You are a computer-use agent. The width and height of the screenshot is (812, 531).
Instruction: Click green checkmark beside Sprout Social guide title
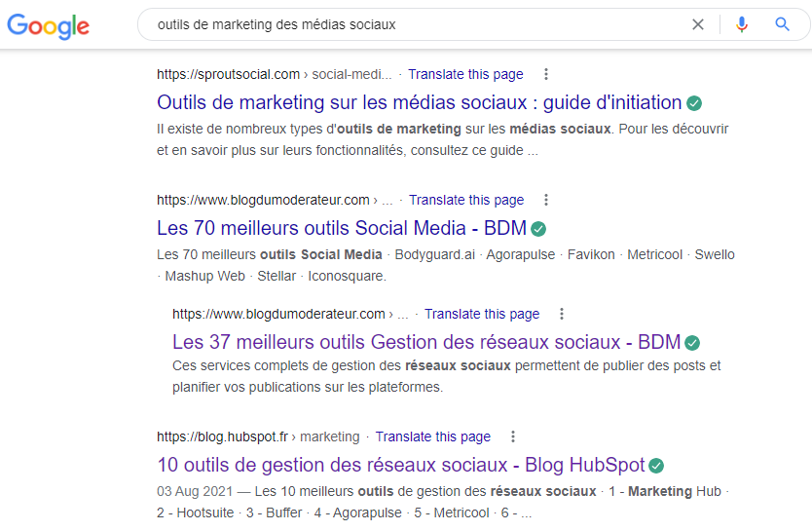(x=694, y=102)
